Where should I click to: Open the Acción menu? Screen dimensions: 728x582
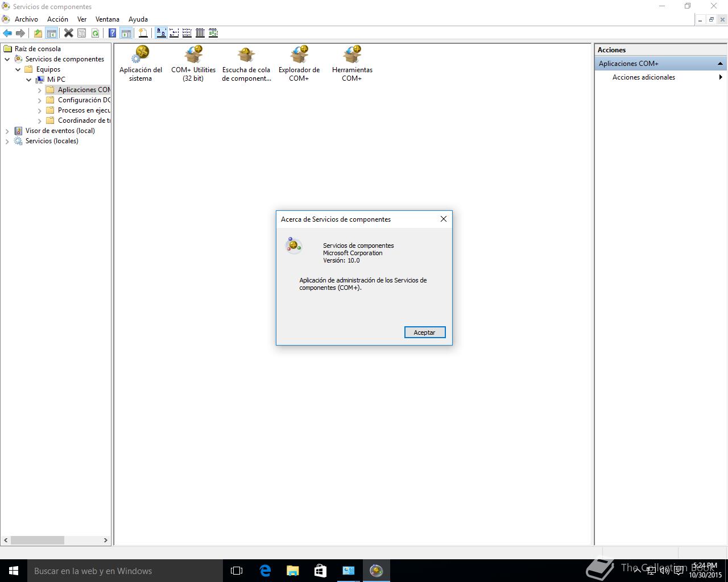pos(57,19)
